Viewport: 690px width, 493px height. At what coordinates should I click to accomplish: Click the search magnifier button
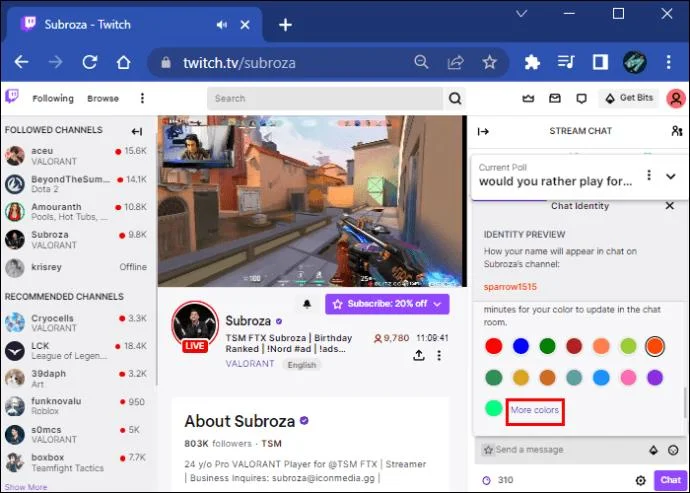[x=455, y=98]
